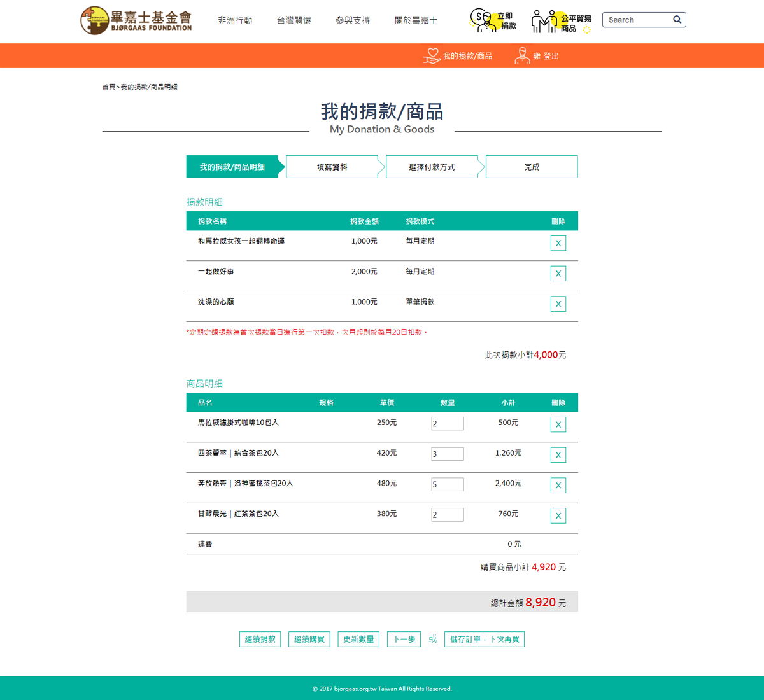The image size is (764, 700).
Task: Delete the 和馬拉威女孩一起翻轉命運 donation
Action: 558,243
